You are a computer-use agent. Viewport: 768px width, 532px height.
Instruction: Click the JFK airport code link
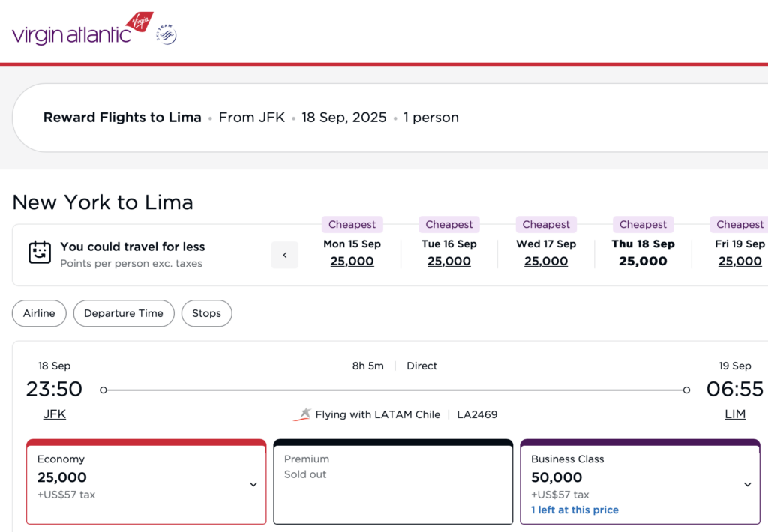[x=54, y=414]
